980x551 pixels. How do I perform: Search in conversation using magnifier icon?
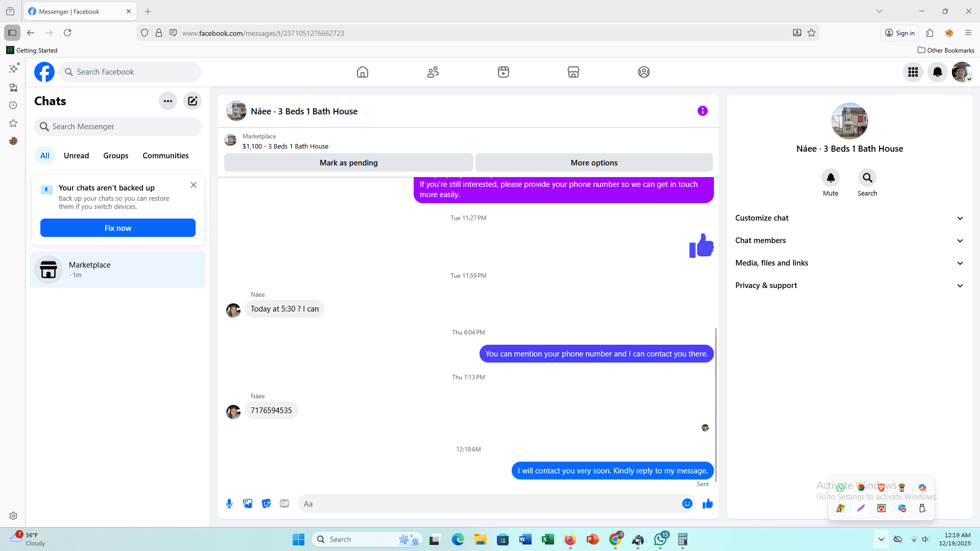click(x=868, y=178)
